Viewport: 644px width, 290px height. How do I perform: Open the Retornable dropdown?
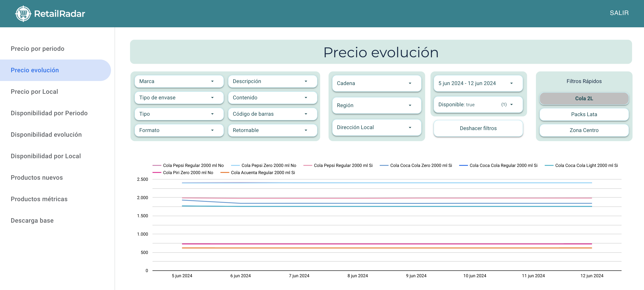point(273,130)
